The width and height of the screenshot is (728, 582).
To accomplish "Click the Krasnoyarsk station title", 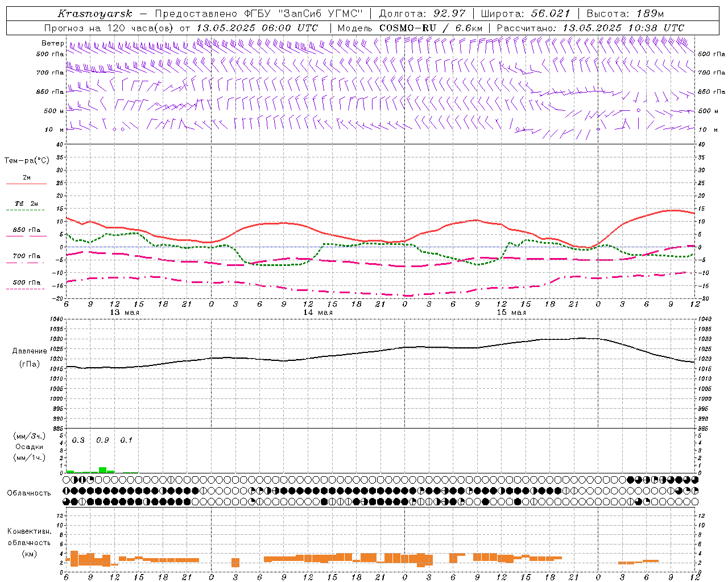I will (94, 14).
